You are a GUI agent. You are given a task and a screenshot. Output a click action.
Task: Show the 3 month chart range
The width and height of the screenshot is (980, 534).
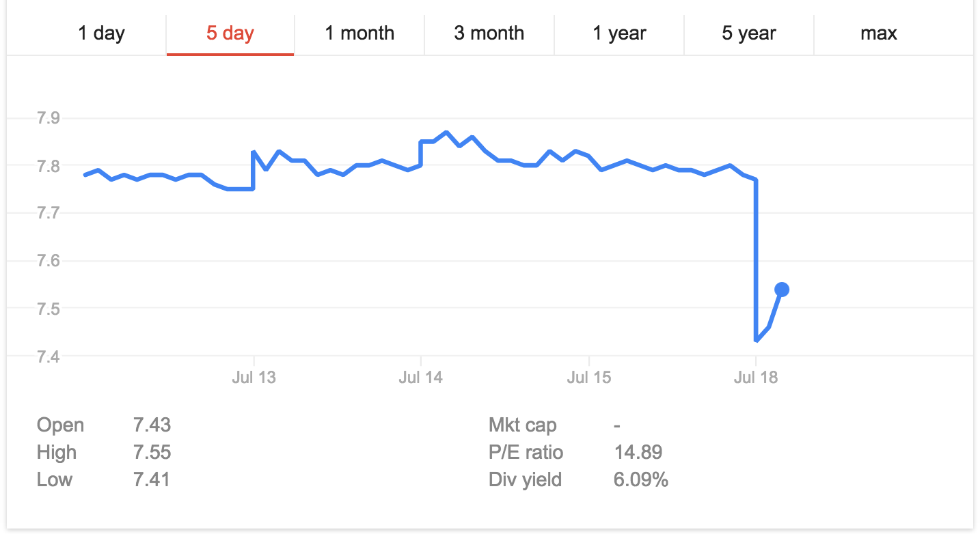[x=489, y=33]
